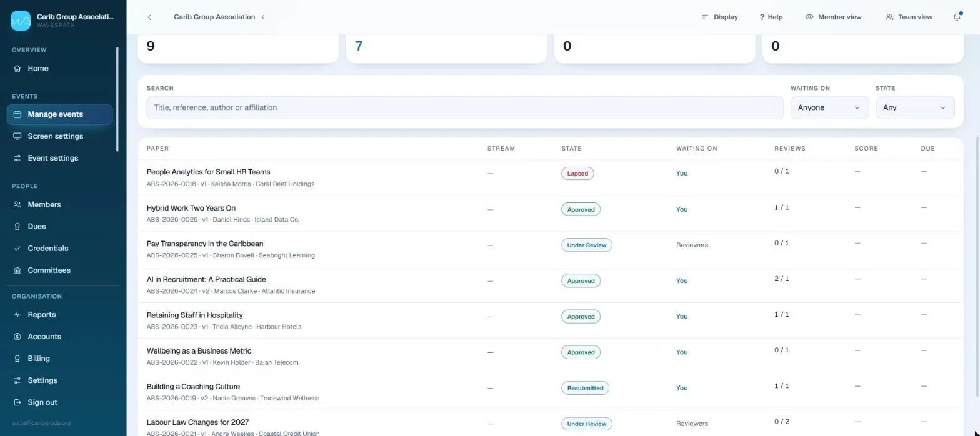Click the main page vertical scrollbar
This screenshot has height=436, width=980.
(x=977, y=267)
